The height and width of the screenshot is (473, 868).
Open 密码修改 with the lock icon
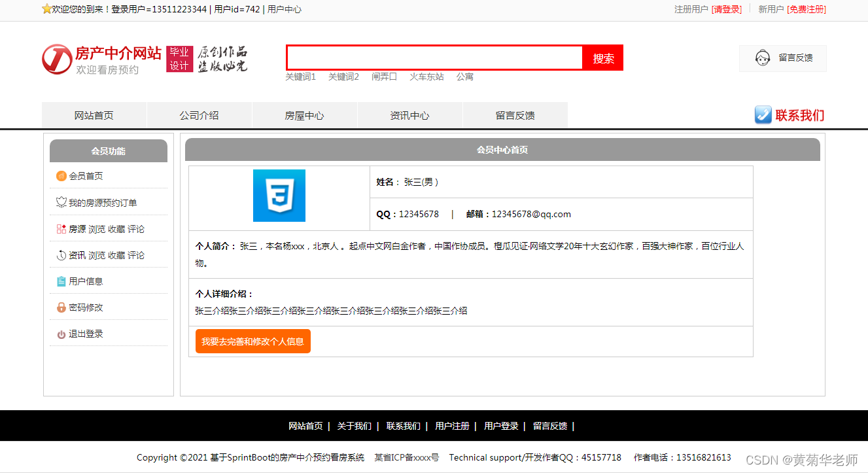60,306
